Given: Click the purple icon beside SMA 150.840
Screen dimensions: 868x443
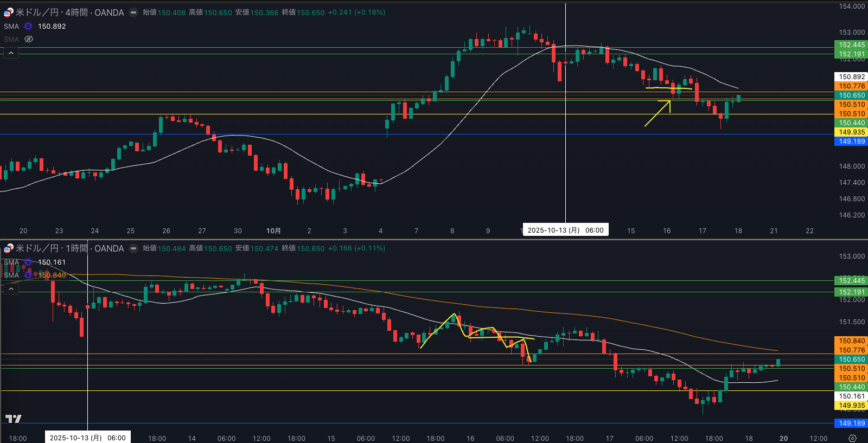Looking at the screenshot, I should [x=28, y=275].
